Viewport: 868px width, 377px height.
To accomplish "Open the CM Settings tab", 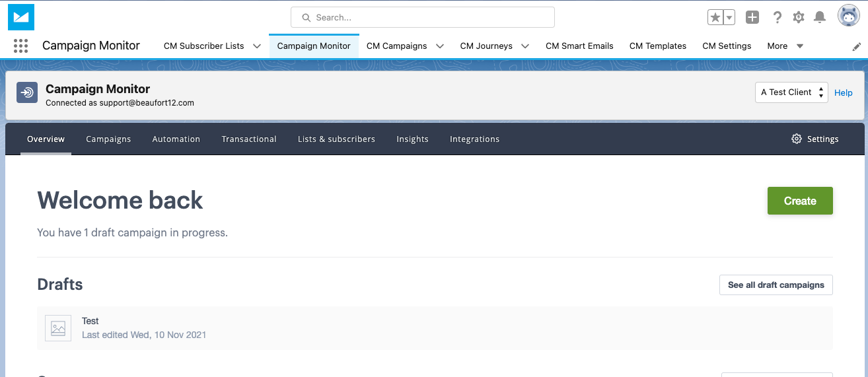I will point(727,46).
